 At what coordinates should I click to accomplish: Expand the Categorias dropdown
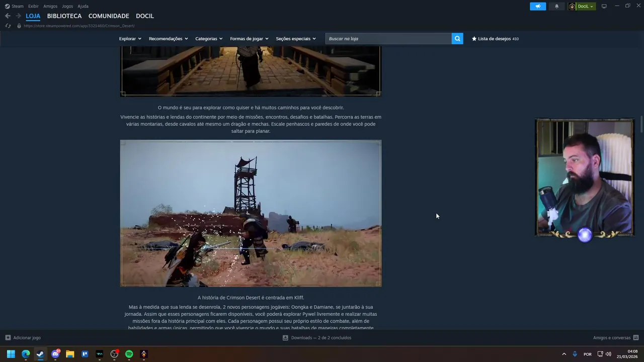point(209,39)
